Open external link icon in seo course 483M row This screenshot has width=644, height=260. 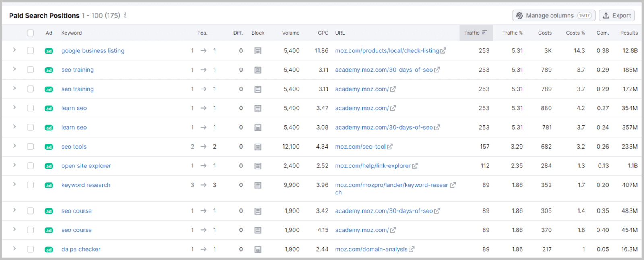pyautogui.click(x=437, y=211)
